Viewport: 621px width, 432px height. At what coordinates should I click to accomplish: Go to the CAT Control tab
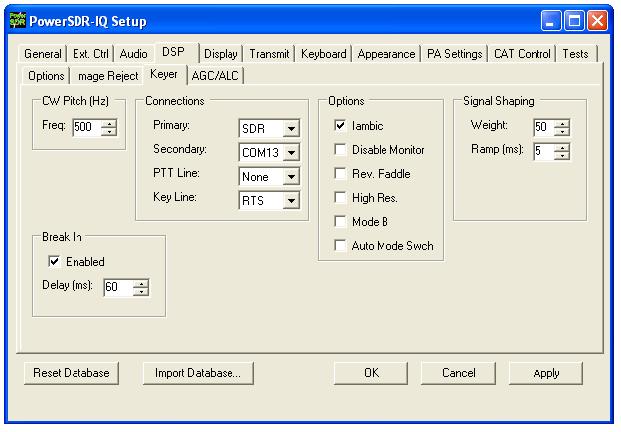click(522, 54)
